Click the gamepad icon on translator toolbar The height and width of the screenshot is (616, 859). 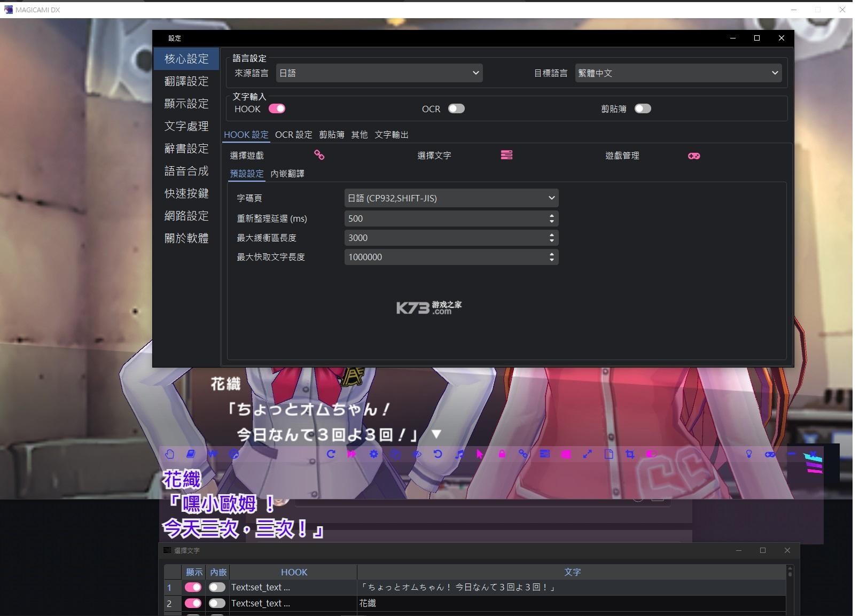click(x=770, y=454)
